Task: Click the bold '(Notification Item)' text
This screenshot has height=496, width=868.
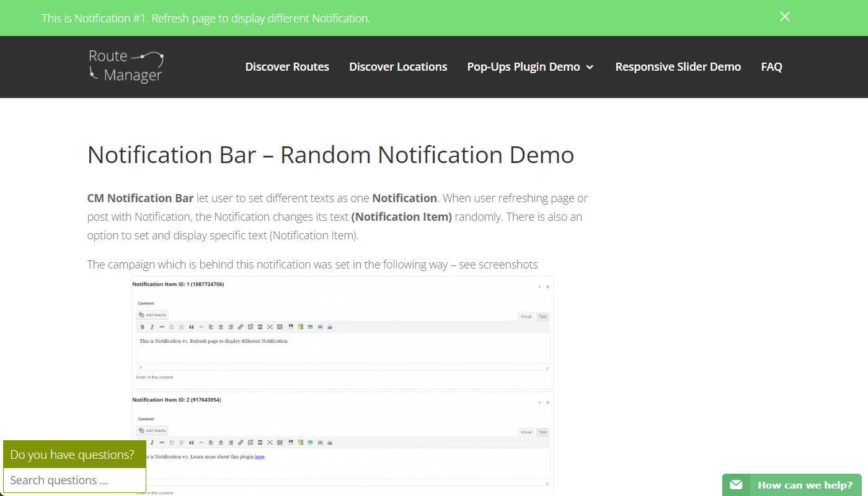Action: pyautogui.click(x=402, y=217)
